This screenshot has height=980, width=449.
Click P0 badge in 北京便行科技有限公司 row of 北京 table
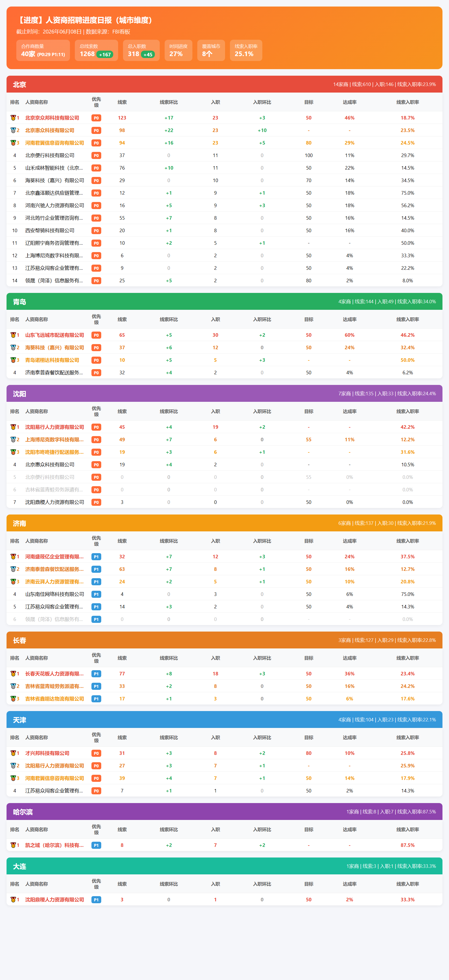coord(96,156)
